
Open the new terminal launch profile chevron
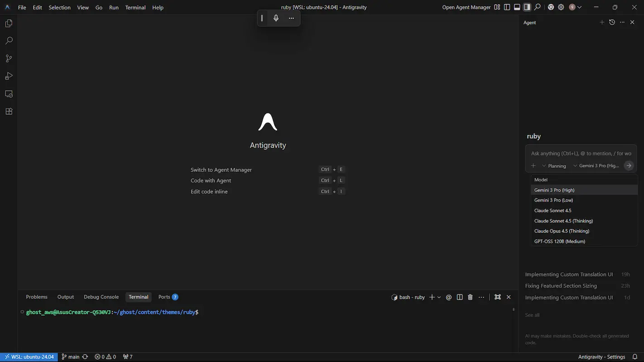pyautogui.click(x=439, y=297)
